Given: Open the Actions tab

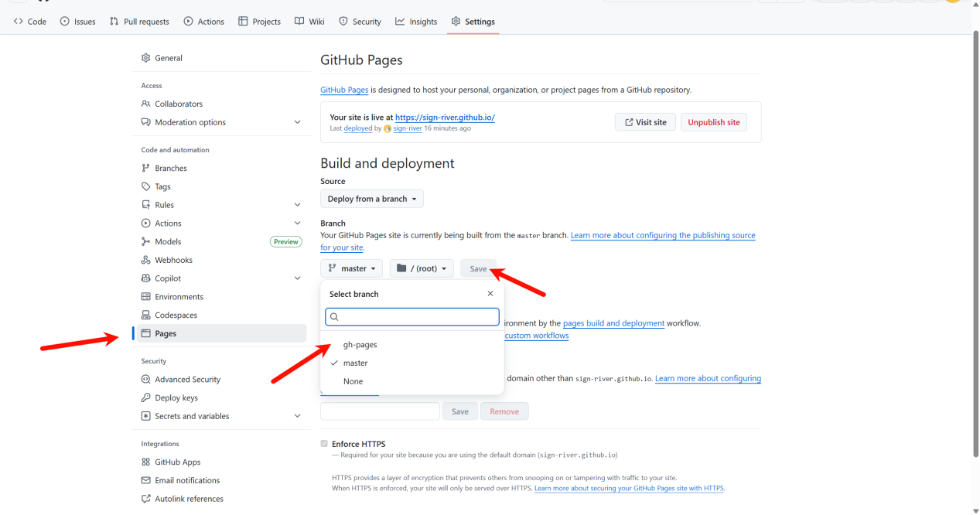Looking at the screenshot, I should 203,22.
